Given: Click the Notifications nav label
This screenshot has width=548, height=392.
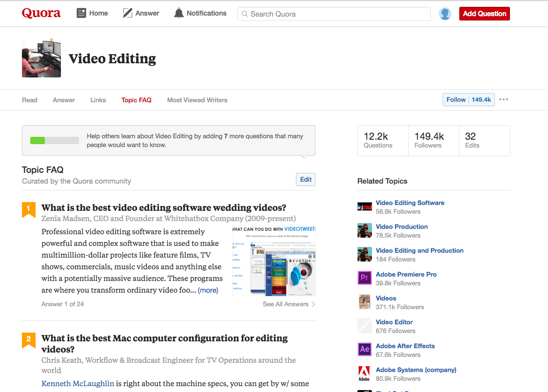Looking at the screenshot, I should 206,13.
